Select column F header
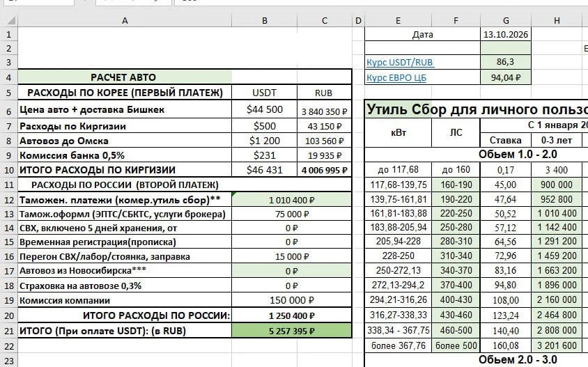The width and height of the screenshot is (588, 367). click(x=456, y=21)
